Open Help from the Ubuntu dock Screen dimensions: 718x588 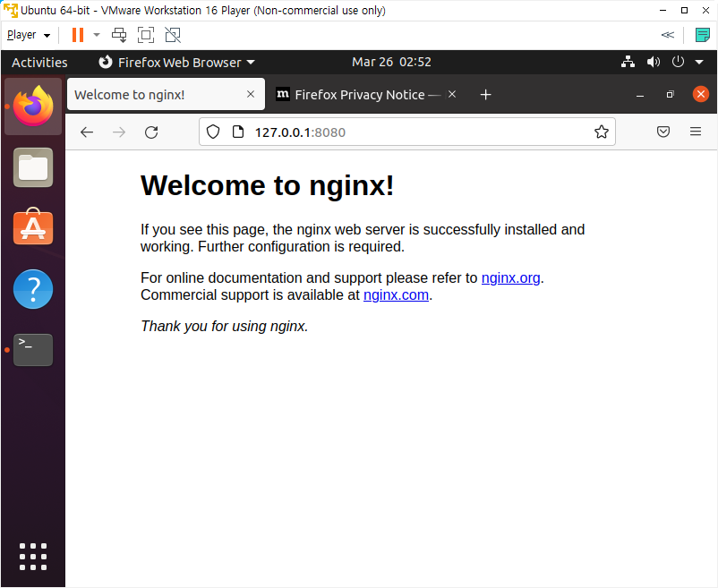pos(33,289)
